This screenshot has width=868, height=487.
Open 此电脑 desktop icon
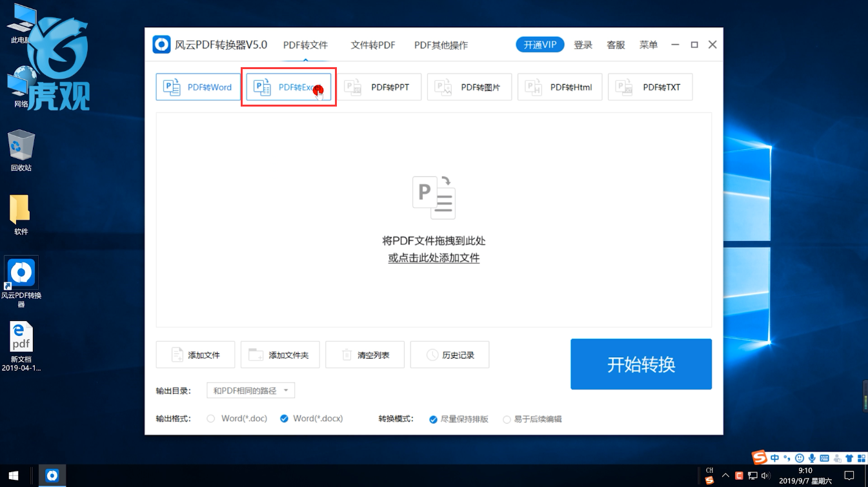tap(21, 25)
